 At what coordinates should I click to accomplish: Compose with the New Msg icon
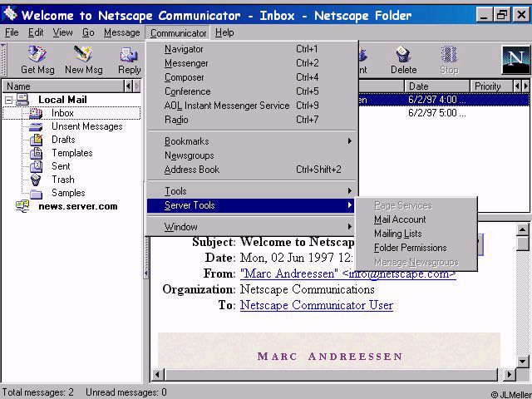click(x=83, y=54)
